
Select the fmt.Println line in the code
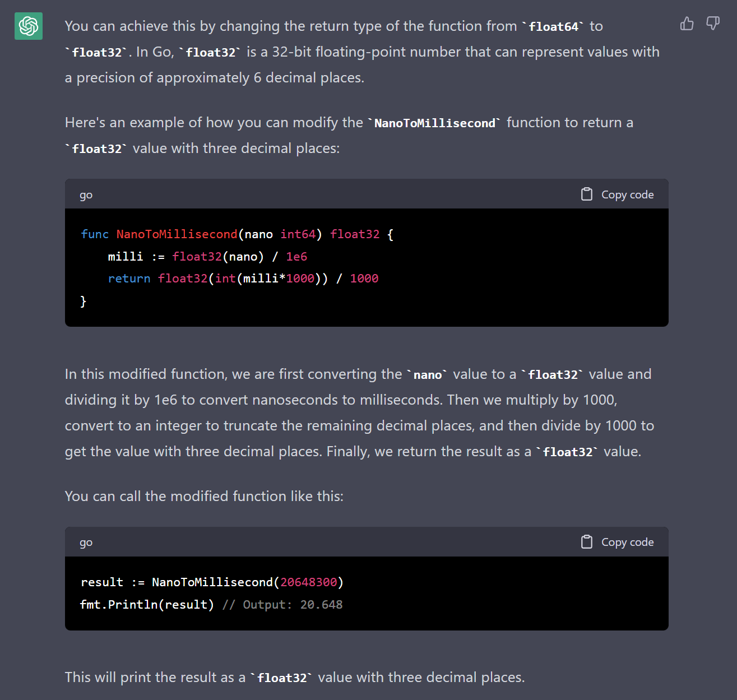tap(147, 604)
